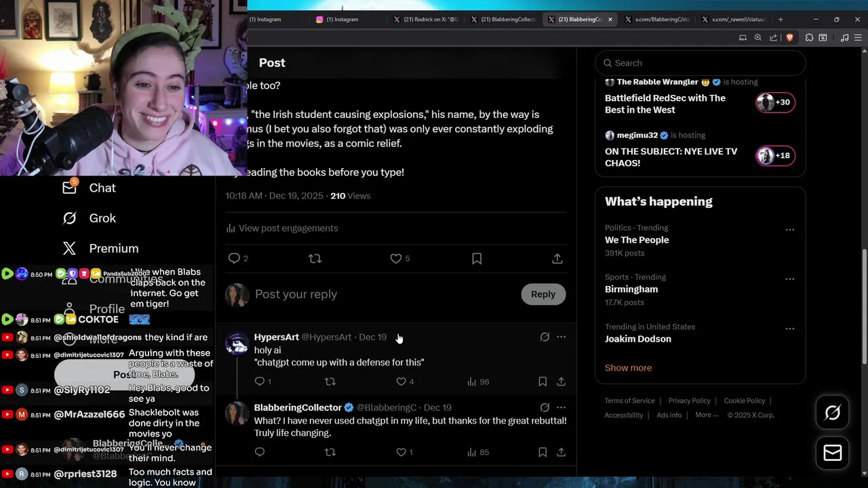Viewport: 868px width, 488px height.
Task: Open the browser hamburger menu
Action: [859, 38]
